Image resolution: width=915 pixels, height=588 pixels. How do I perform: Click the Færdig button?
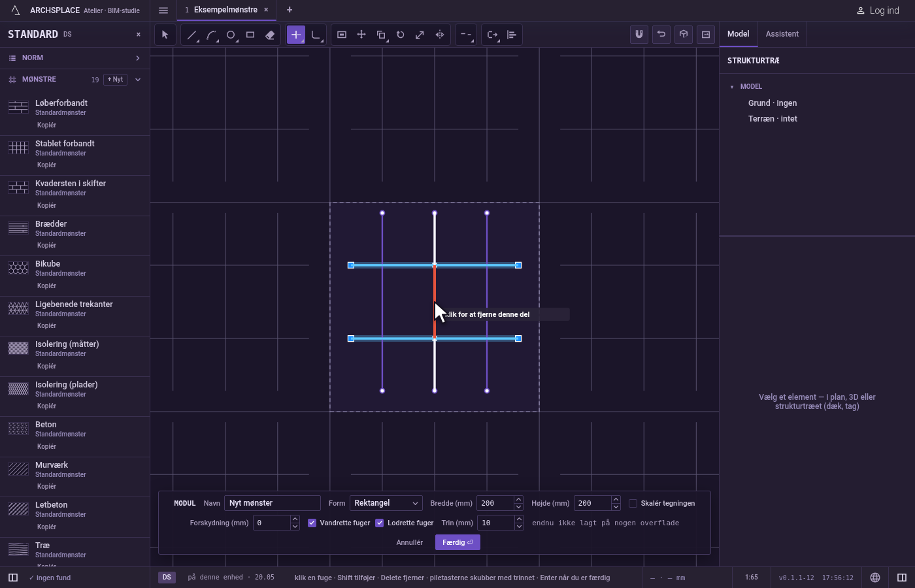457,542
